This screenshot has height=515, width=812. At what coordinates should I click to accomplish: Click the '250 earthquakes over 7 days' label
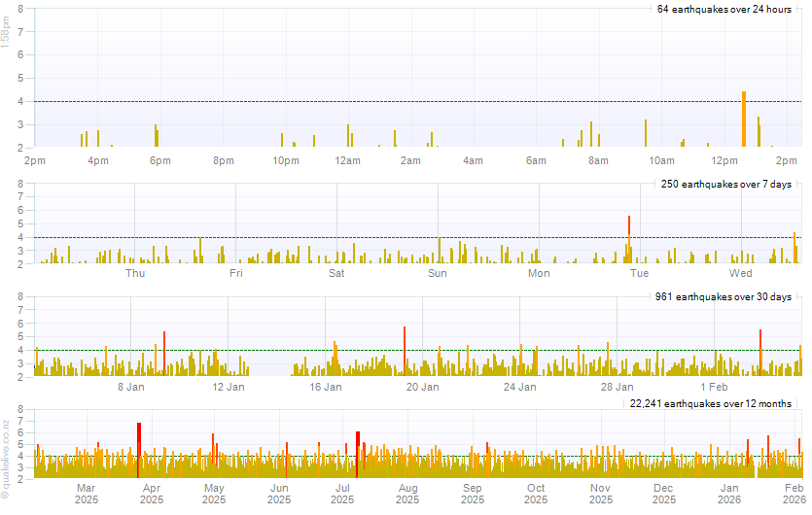[x=726, y=184]
